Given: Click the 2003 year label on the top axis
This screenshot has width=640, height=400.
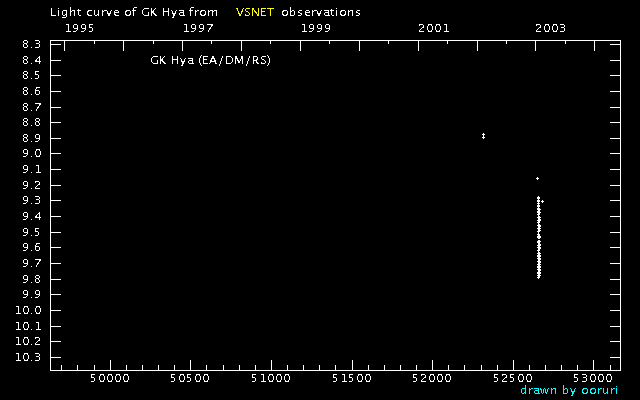Looking at the screenshot, I should [551, 28].
